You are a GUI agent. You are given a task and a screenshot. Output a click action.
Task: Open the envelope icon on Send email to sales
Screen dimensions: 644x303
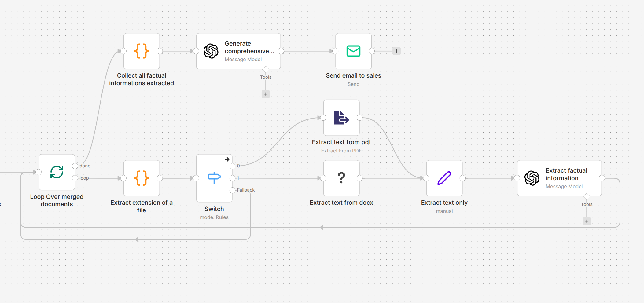(x=353, y=51)
